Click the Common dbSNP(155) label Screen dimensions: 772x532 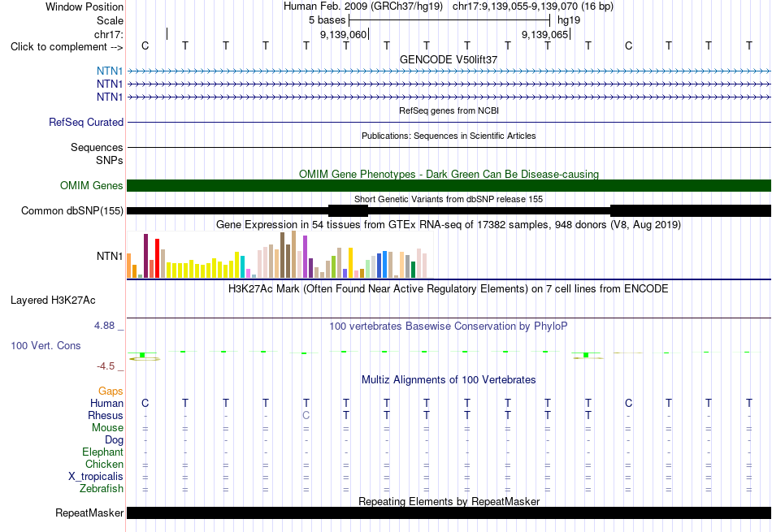[72, 210]
